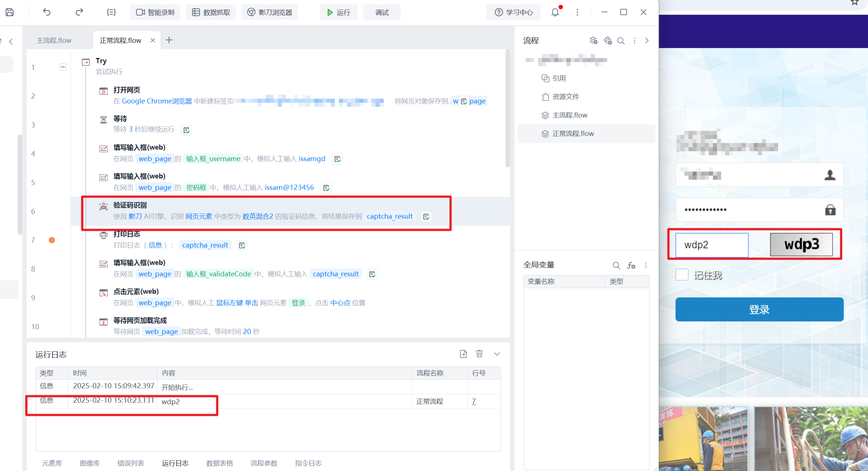Click search icon in 流程 panel

tap(621, 41)
